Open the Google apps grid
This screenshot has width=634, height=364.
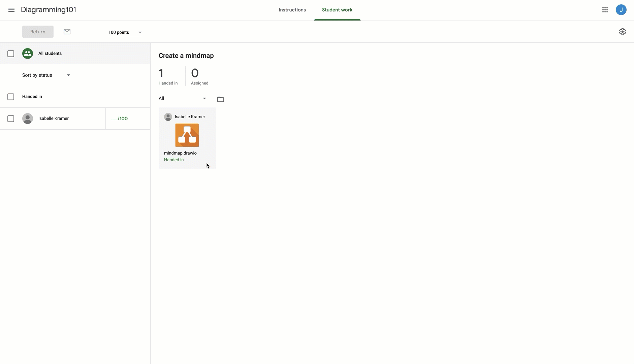tap(605, 9)
